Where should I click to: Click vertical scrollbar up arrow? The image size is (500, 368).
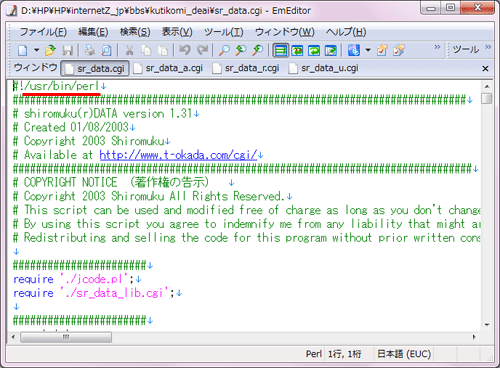pyautogui.click(x=487, y=86)
